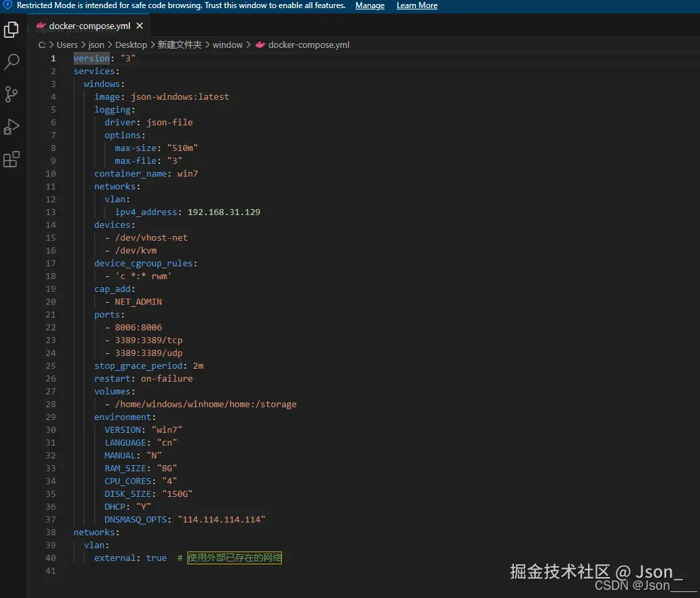Click the C: breadcrumb segment

42,44
